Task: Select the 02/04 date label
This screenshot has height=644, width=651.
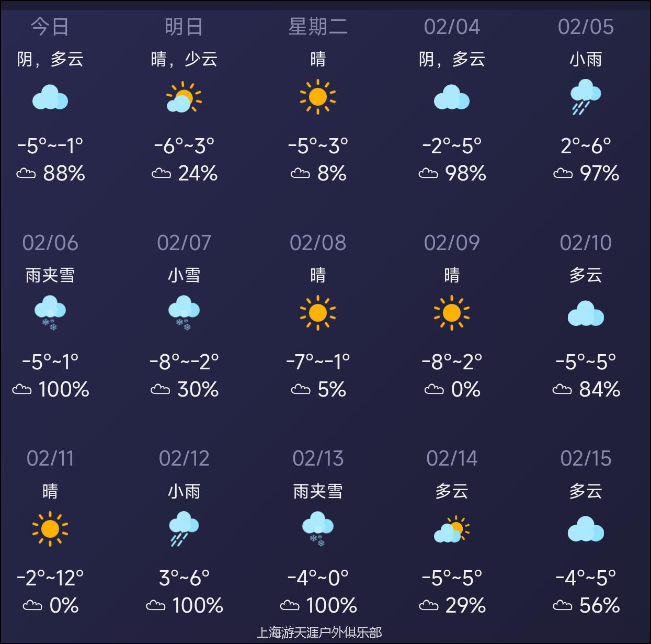Action: tap(452, 27)
